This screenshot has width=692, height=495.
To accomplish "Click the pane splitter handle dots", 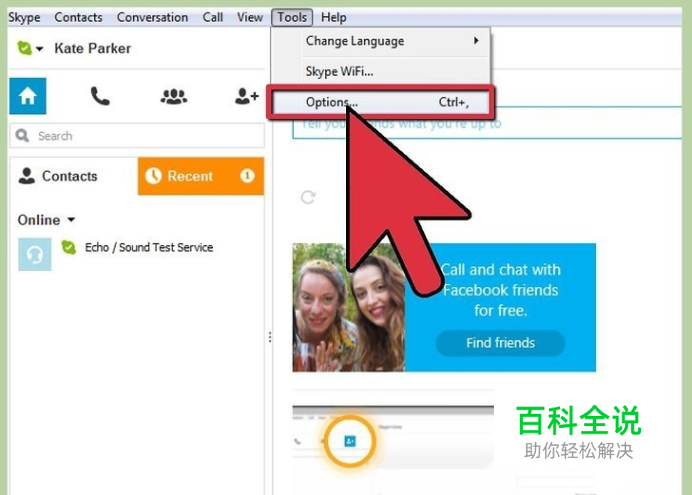I will 270,338.
